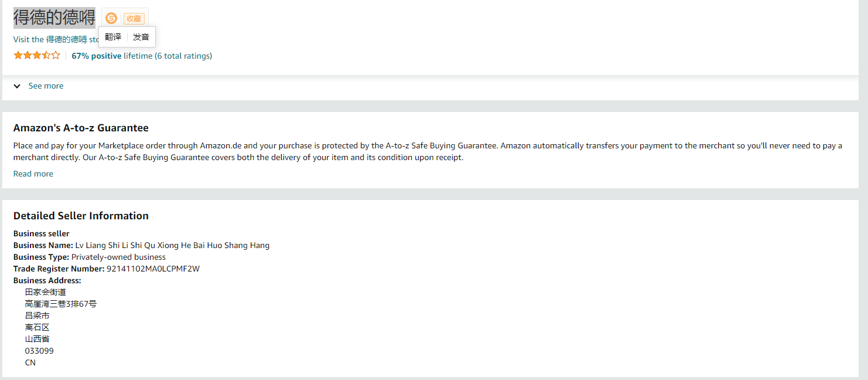Click the Business Name value text
Image resolution: width=868 pixels, height=380 pixels.
(172, 245)
